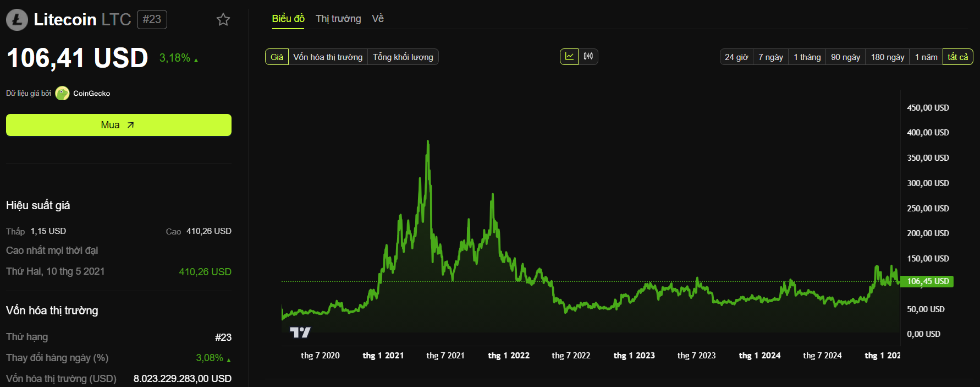Switch to candlestick chart icon
Viewport: 980px width, 387px height.
pyautogui.click(x=588, y=57)
